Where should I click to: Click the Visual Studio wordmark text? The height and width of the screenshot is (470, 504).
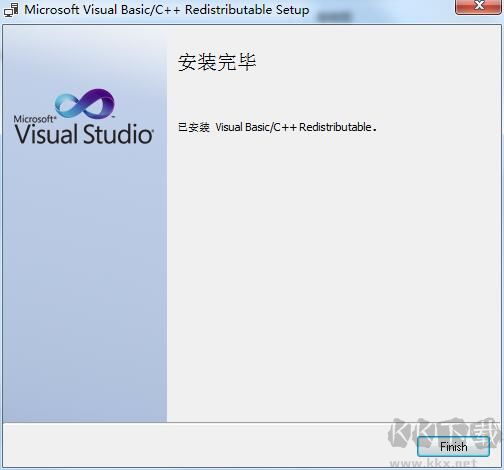coord(84,134)
